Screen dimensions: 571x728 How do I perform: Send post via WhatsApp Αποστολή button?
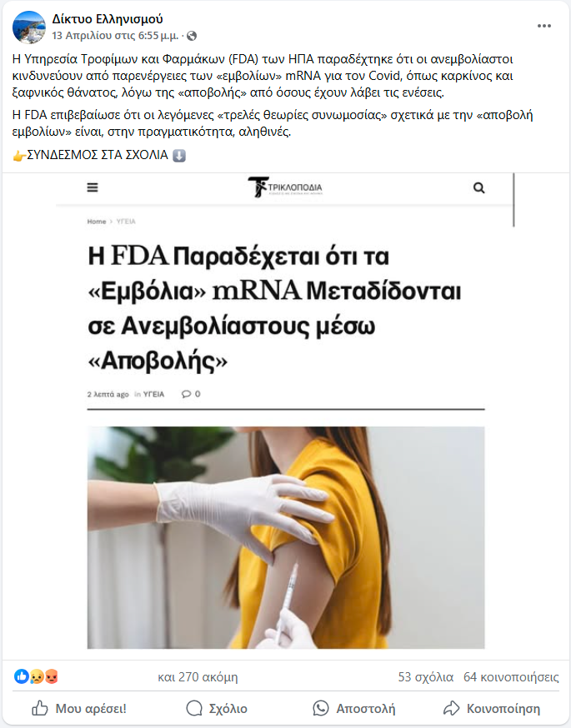(x=354, y=709)
